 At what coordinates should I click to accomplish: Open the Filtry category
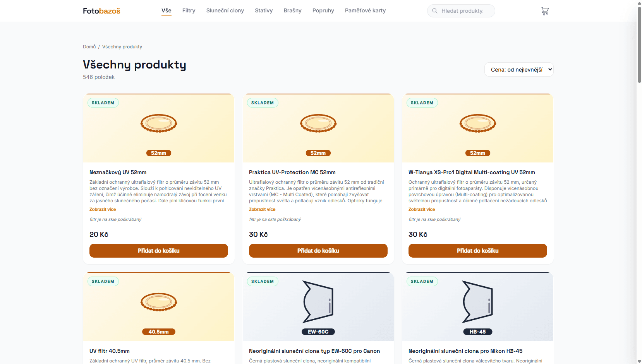tap(189, 10)
